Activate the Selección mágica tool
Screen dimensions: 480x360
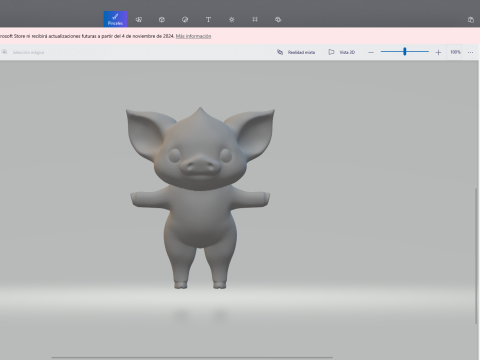(x=23, y=52)
